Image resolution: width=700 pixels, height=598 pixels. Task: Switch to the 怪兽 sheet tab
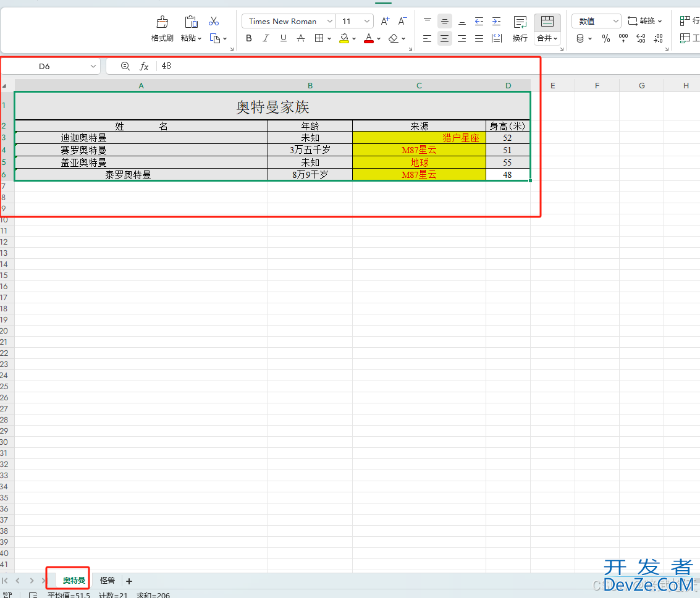pos(108,581)
